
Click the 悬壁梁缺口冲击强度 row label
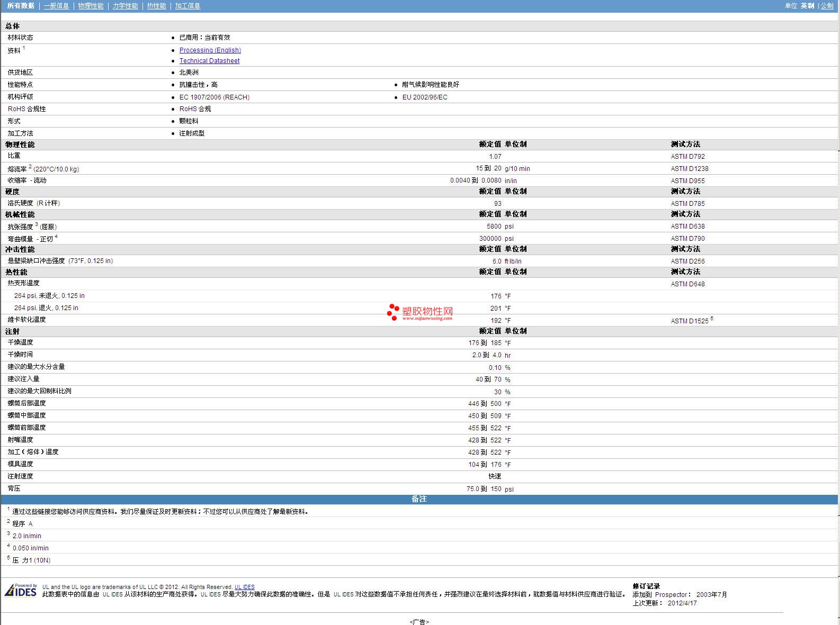[60, 261]
